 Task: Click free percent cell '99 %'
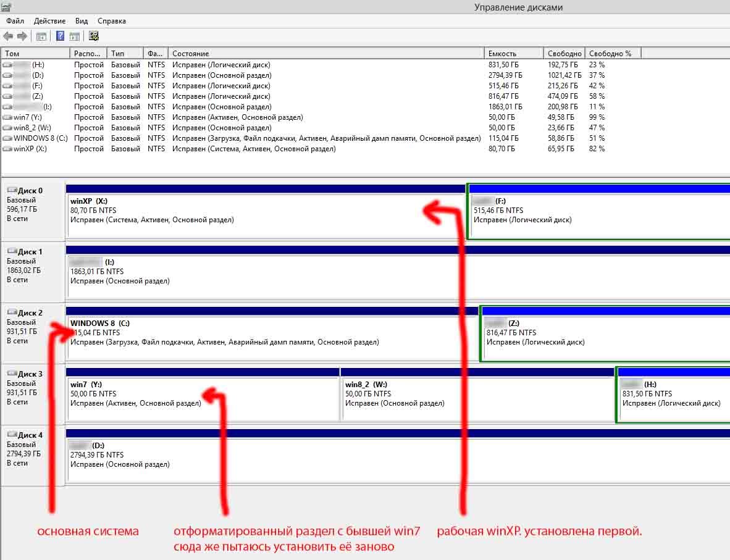(597, 117)
